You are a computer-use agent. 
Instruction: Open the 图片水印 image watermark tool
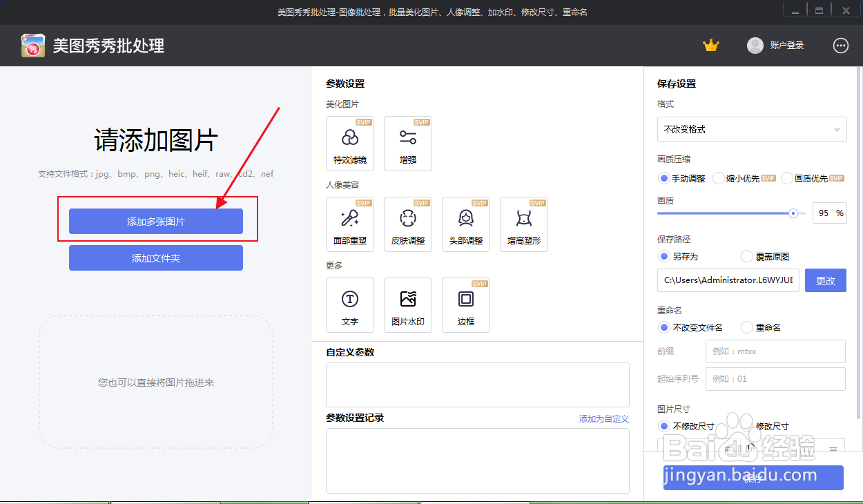[408, 305]
